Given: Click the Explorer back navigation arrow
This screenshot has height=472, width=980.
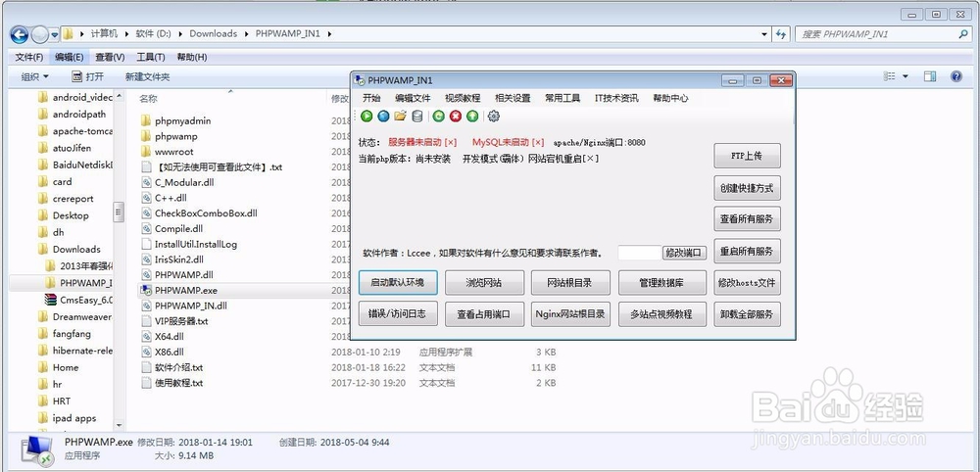Looking at the screenshot, I should coord(20,34).
